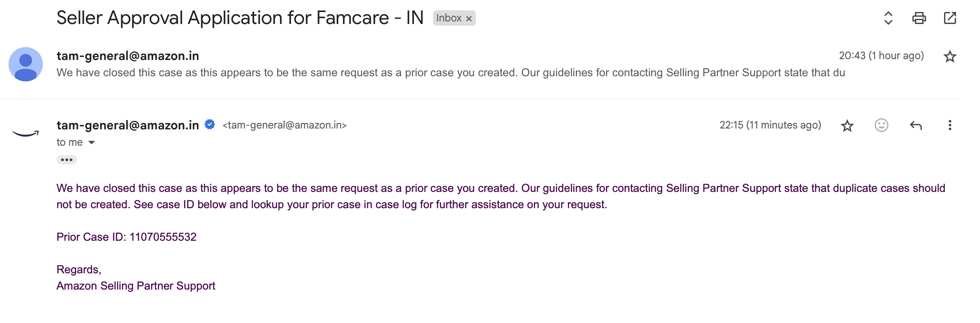Expand all messages with the up-down arrows icon

(x=888, y=18)
